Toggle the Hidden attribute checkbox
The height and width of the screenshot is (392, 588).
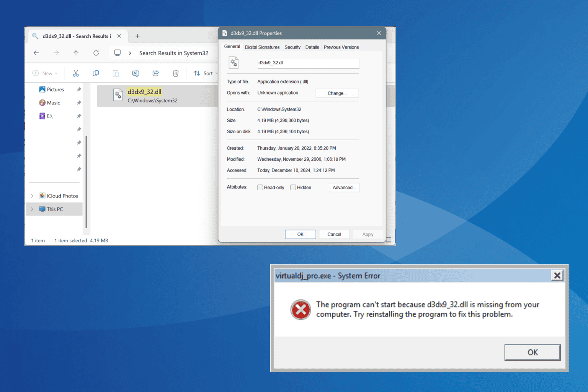click(x=293, y=188)
